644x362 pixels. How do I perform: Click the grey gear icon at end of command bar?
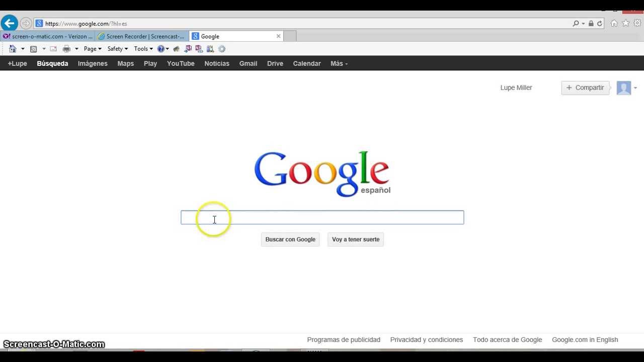(222, 49)
